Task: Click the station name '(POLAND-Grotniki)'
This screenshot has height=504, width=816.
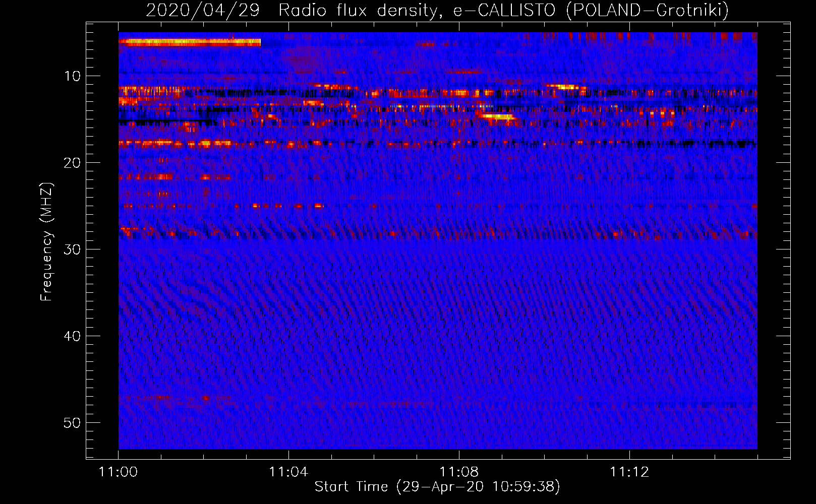Action: pyautogui.click(x=648, y=10)
